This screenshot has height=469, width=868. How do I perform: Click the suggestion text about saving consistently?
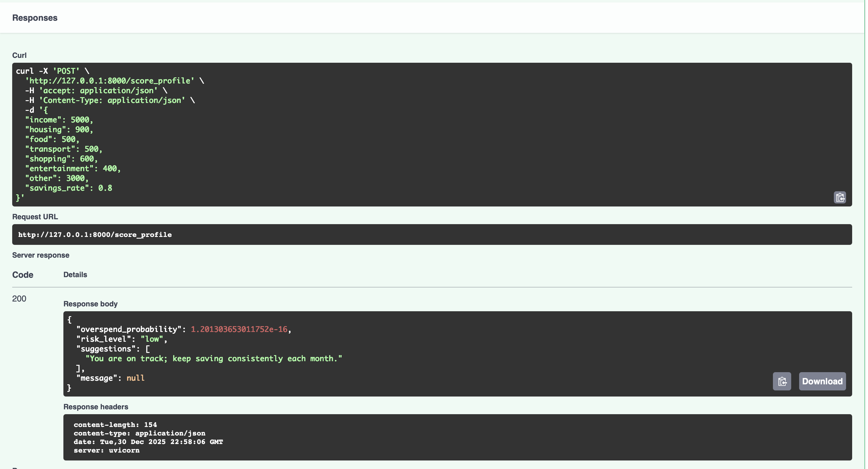[x=214, y=358]
